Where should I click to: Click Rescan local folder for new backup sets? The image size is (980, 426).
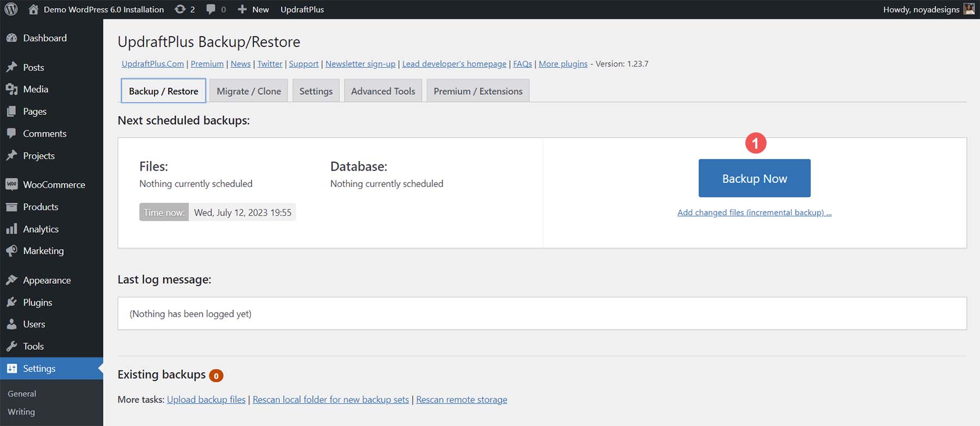330,399
